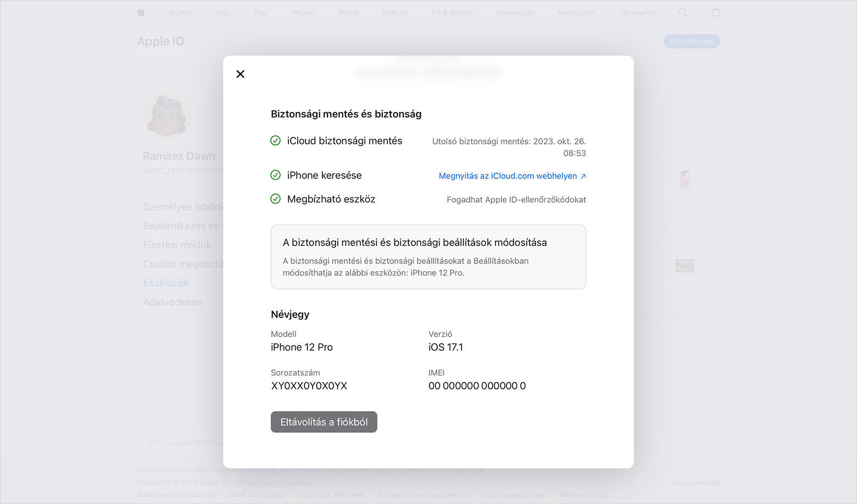Select Családi megosztás sidebar item
857x504 pixels.
183,264
